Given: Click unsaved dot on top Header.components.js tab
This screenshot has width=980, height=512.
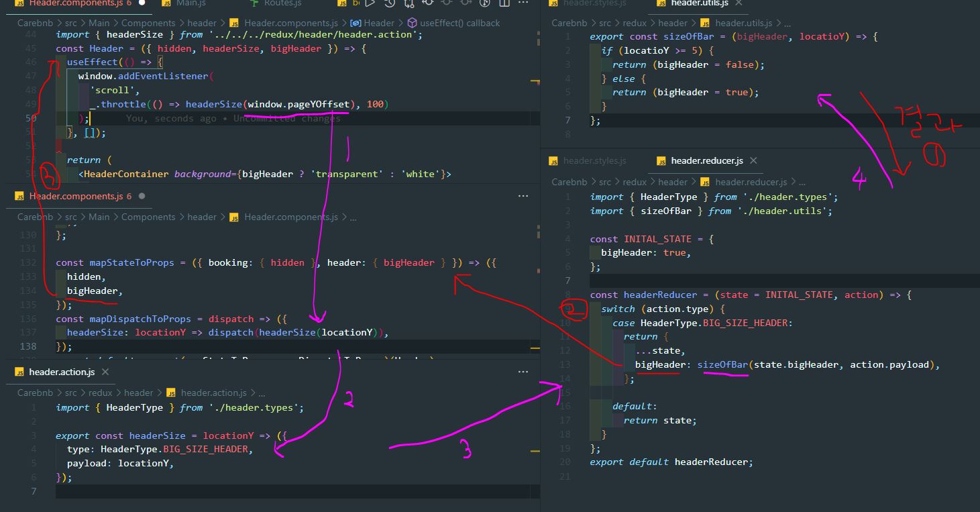Looking at the screenshot, I should [143, 3].
